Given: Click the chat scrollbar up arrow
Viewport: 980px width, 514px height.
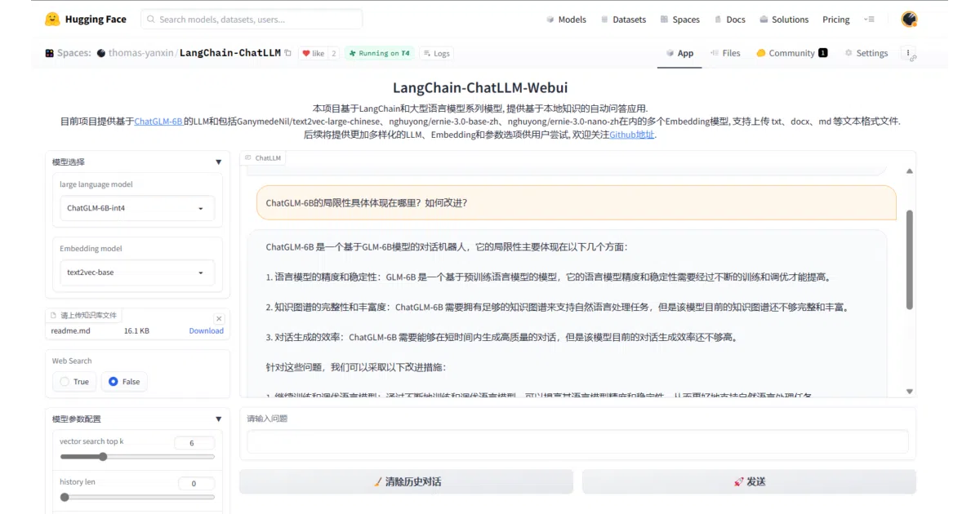Looking at the screenshot, I should tap(910, 171).
